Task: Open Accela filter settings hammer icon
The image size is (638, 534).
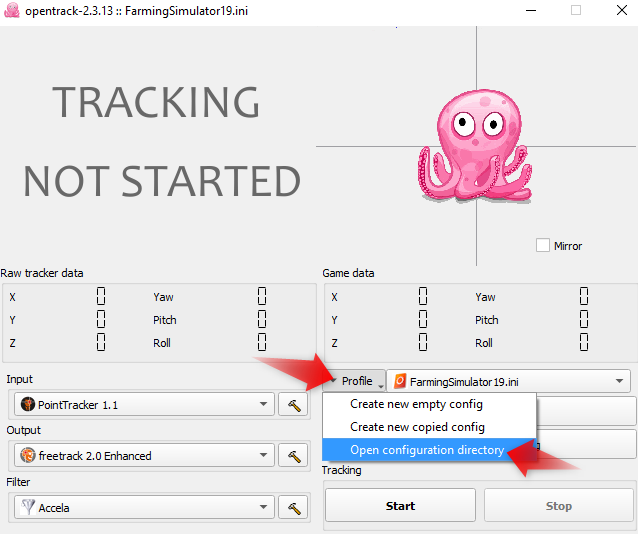Action: [x=293, y=508]
